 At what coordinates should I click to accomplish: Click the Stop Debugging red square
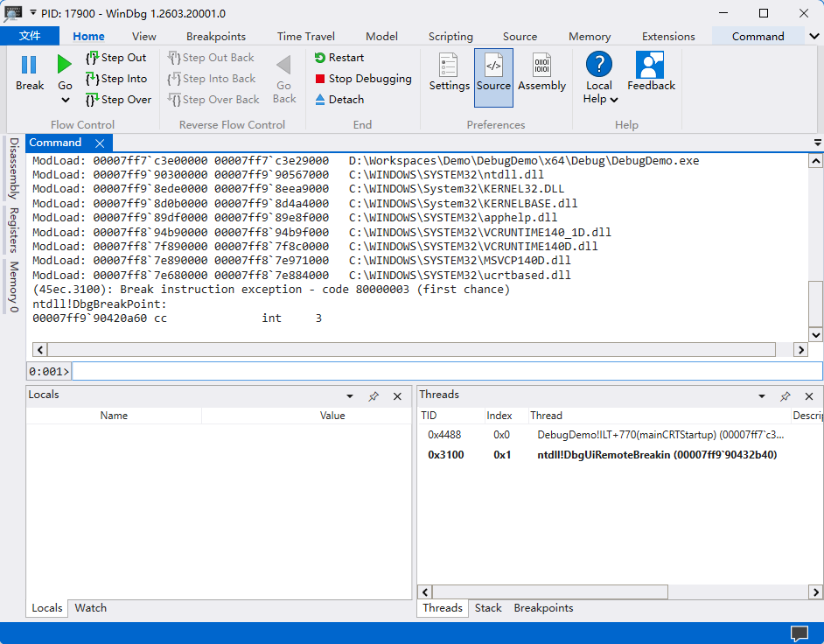pos(320,79)
